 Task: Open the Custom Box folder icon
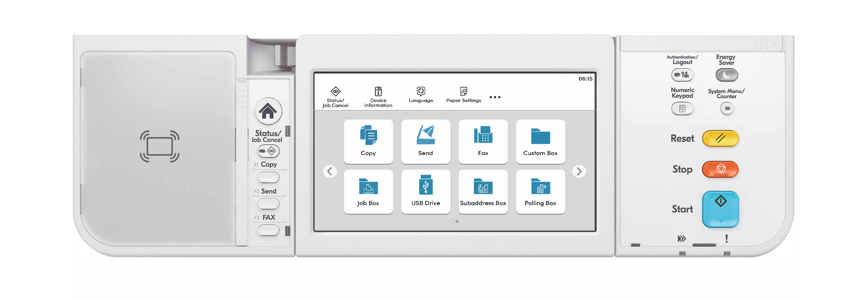click(540, 142)
